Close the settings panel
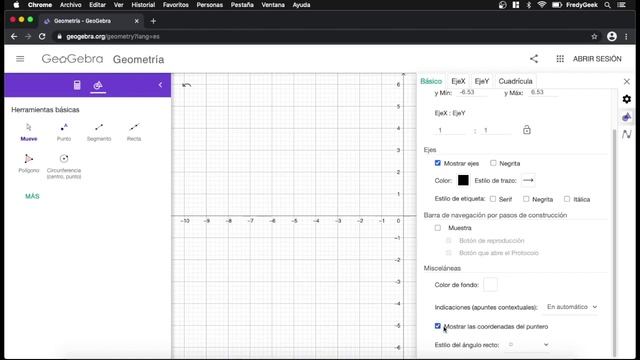Viewport: 640px width, 360px height. (x=627, y=82)
